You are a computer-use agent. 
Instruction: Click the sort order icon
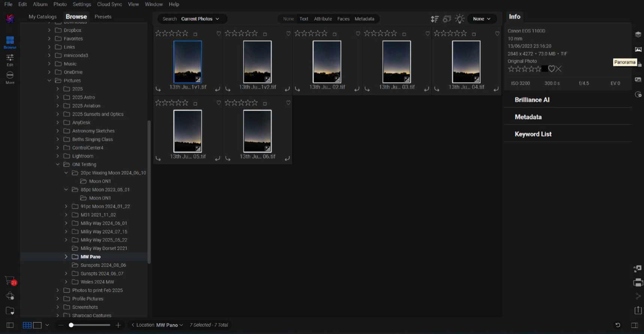(x=434, y=19)
